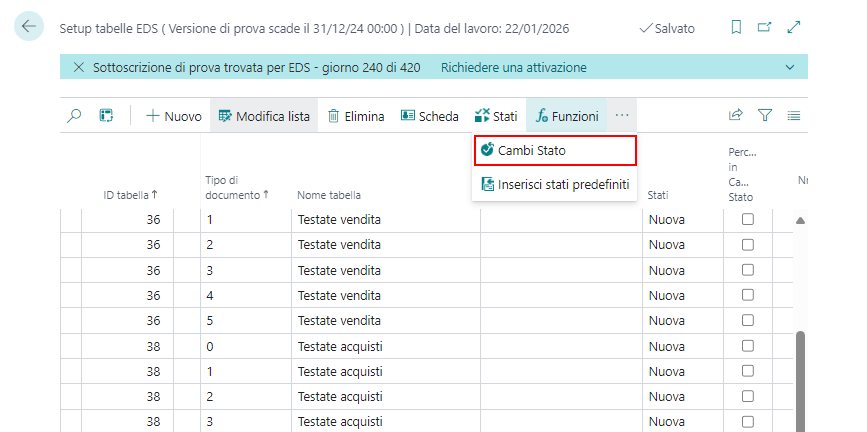Click the vertical scrollbar thumb
The width and height of the screenshot is (867, 432).
(800, 381)
